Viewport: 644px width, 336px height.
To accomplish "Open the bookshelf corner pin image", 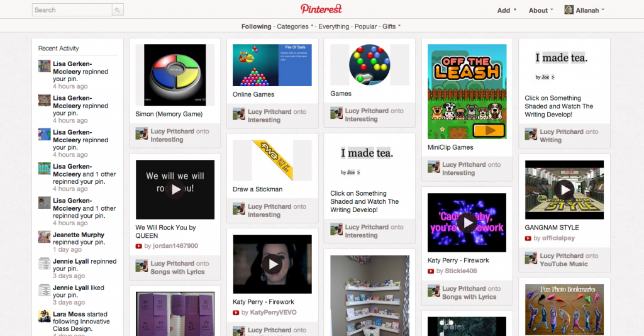I will (370, 296).
